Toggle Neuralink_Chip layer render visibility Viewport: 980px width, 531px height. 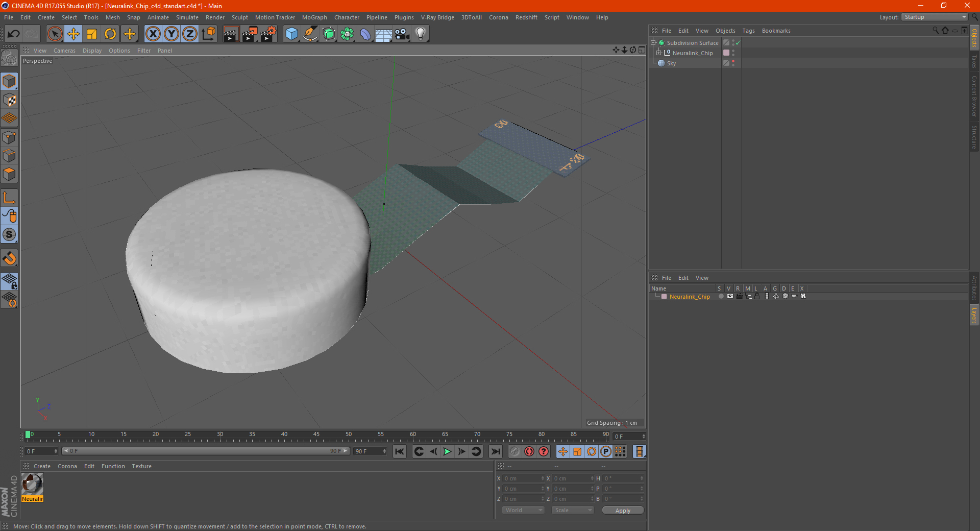739,296
